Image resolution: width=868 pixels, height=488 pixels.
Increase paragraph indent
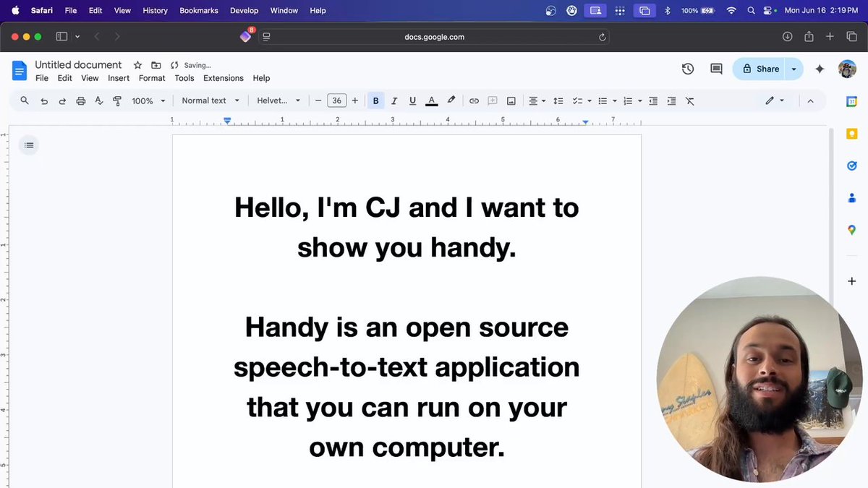coord(672,101)
